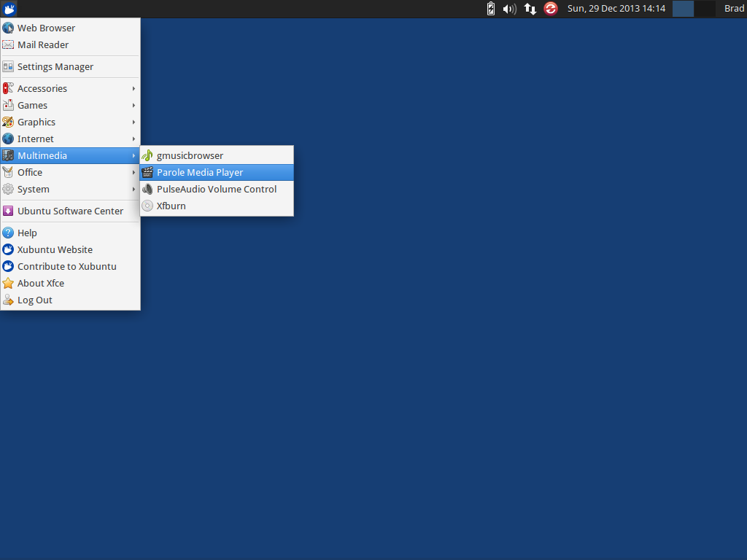
Task: Click the Mail Reader envelope icon
Action: point(8,44)
